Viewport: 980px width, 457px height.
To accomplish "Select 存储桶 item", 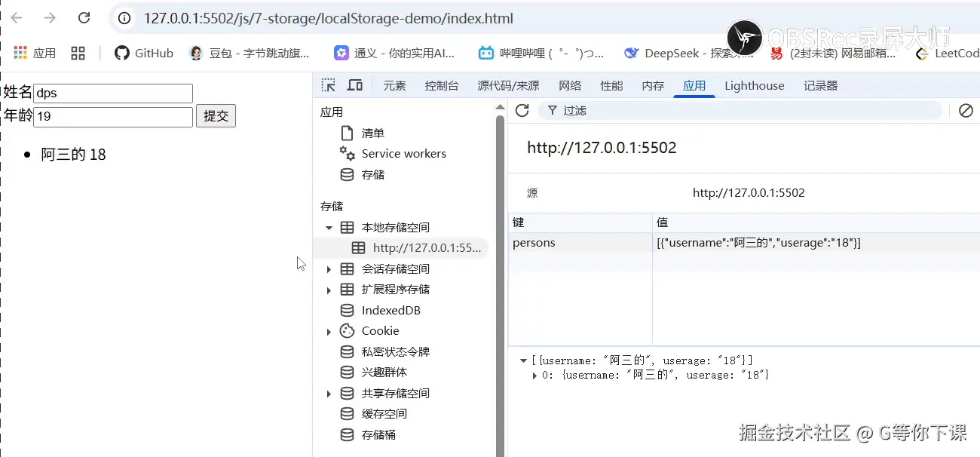I will pyautogui.click(x=378, y=434).
